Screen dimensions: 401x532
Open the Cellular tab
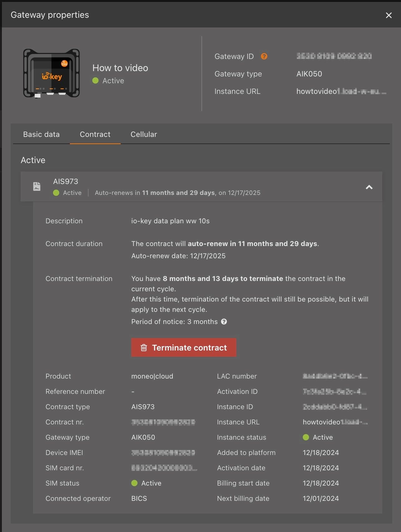pos(143,134)
